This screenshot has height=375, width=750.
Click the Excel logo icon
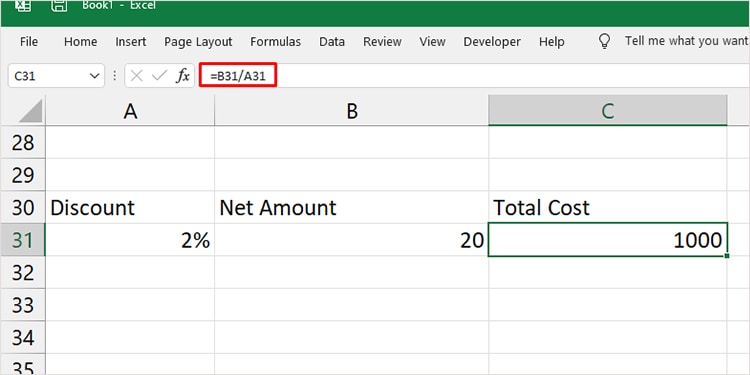click(x=23, y=6)
